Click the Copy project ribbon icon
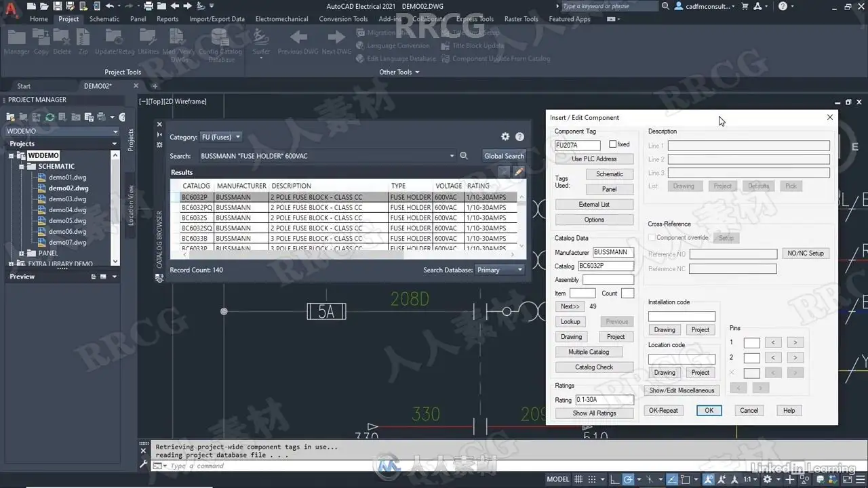868x488 pixels. pos(41,42)
